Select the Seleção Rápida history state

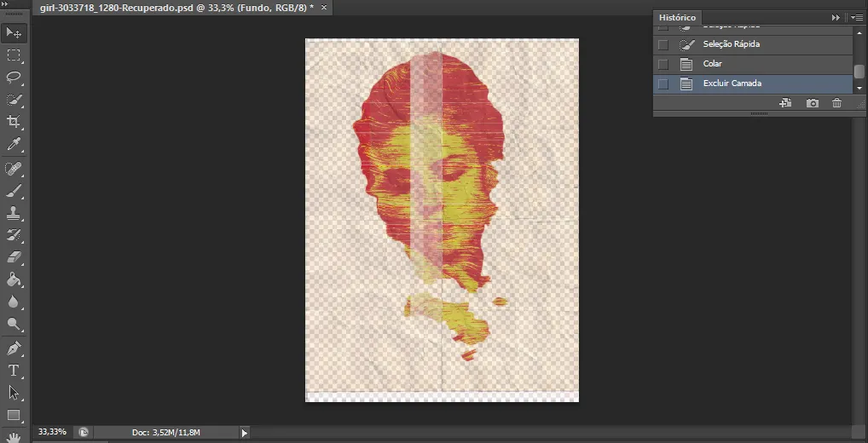[754, 44]
